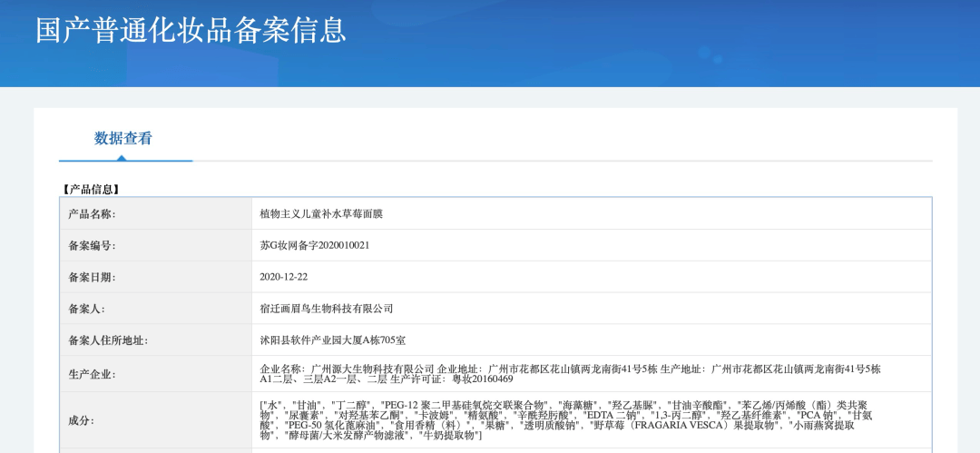The width and height of the screenshot is (980, 453).
Task: Select the 【产品信息】 section heading
Action: (91, 189)
